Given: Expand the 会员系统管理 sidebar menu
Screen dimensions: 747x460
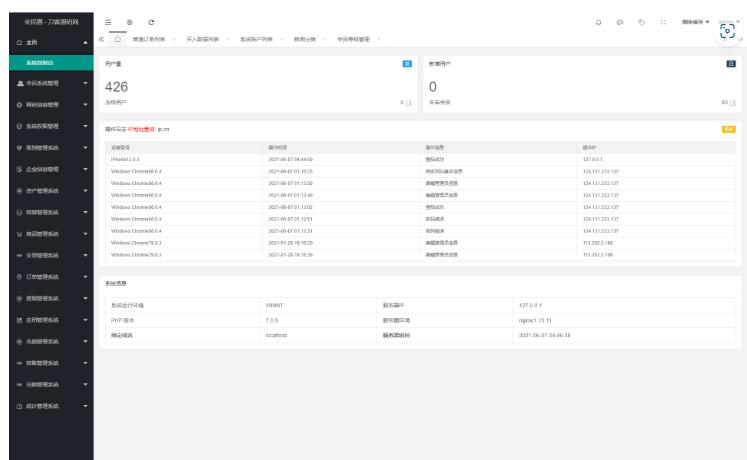Looking at the screenshot, I should [48, 85].
